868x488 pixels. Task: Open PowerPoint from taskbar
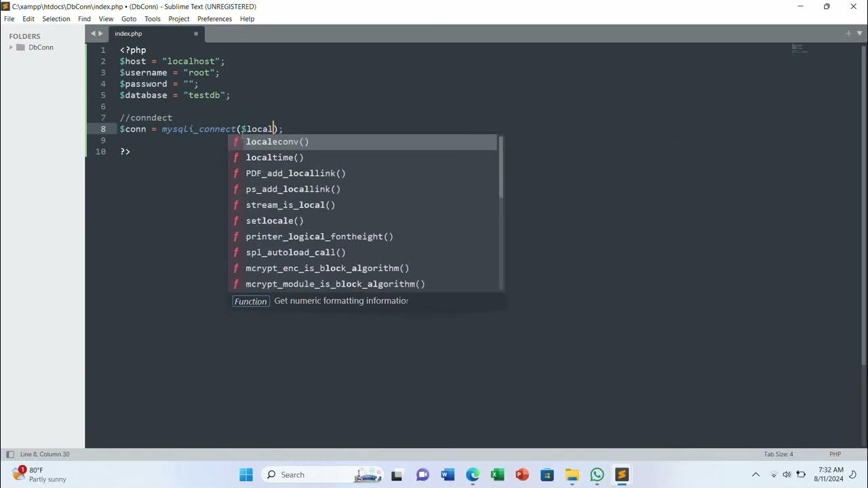[522, 474]
